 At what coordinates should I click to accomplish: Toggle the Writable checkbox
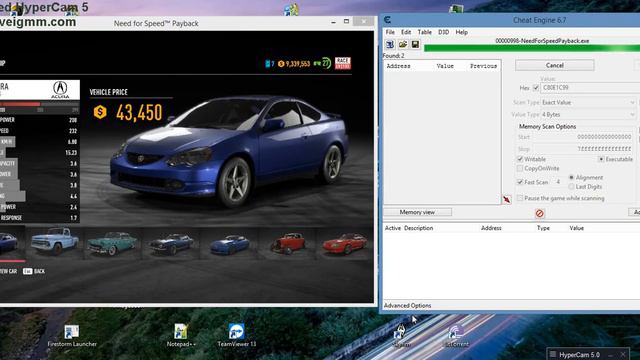520,159
